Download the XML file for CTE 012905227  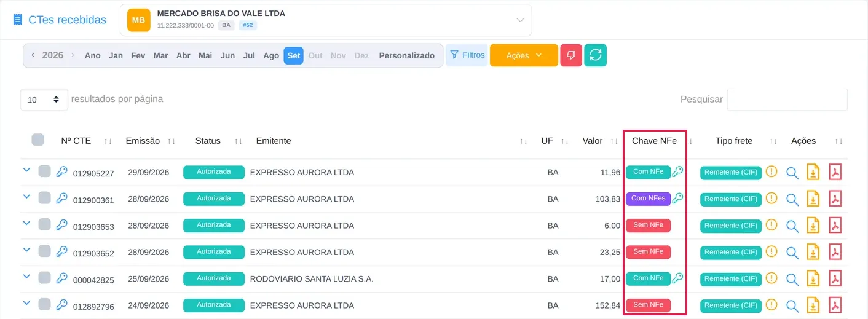[813, 172]
